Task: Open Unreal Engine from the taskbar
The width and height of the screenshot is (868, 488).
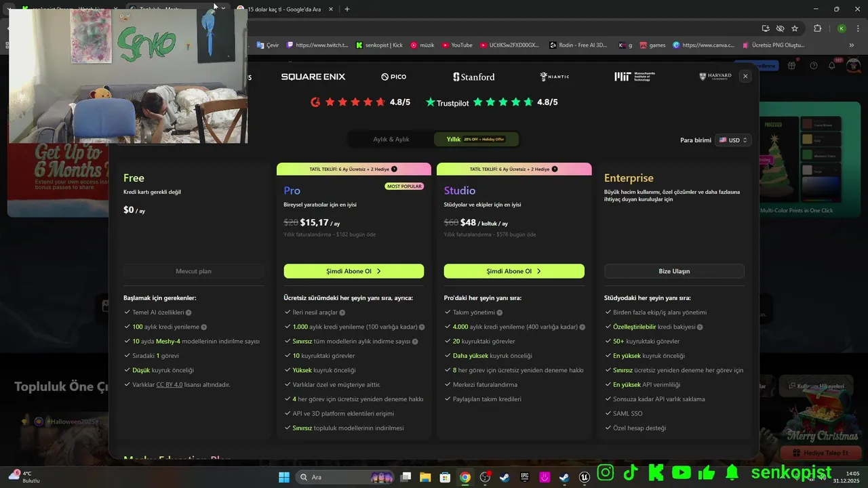Action: click(585, 477)
